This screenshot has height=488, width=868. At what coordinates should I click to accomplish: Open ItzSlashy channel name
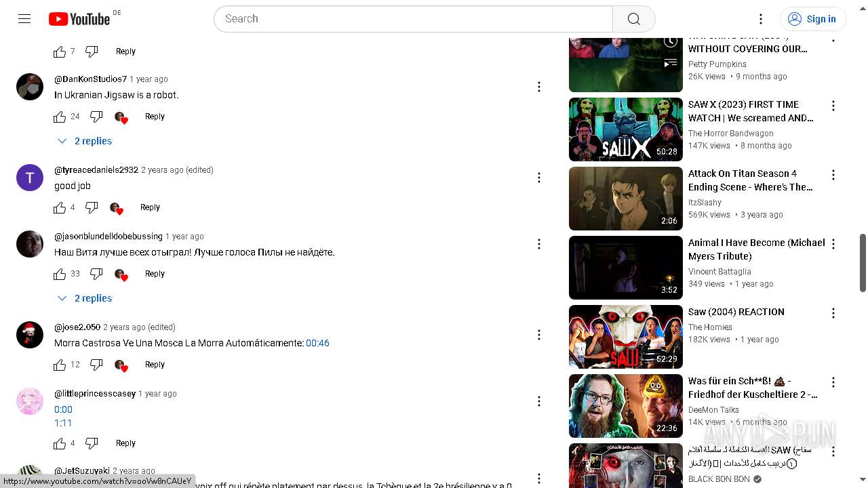pos(705,203)
